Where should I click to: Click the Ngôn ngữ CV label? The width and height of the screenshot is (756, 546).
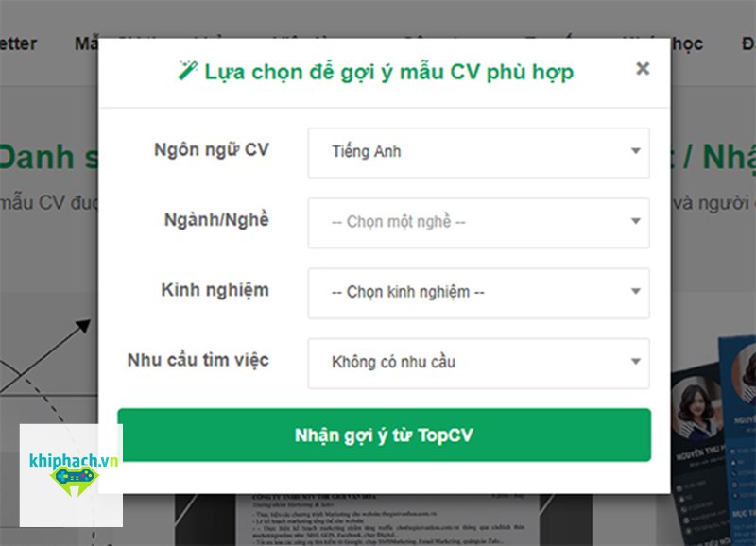pos(211,150)
